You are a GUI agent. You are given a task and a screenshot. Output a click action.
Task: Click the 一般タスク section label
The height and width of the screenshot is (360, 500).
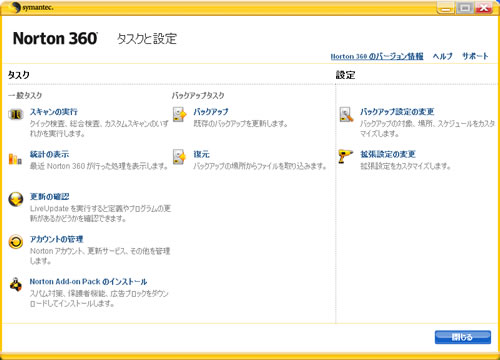click(x=25, y=96)
